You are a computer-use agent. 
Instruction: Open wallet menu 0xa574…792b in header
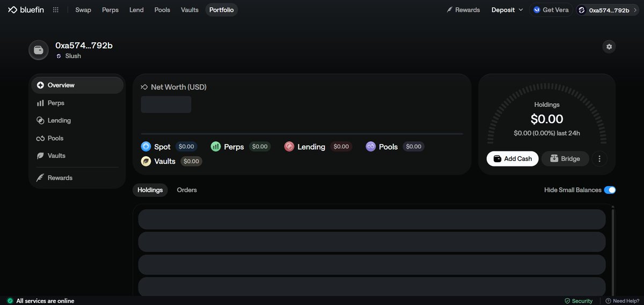click(x=609, y=10)
